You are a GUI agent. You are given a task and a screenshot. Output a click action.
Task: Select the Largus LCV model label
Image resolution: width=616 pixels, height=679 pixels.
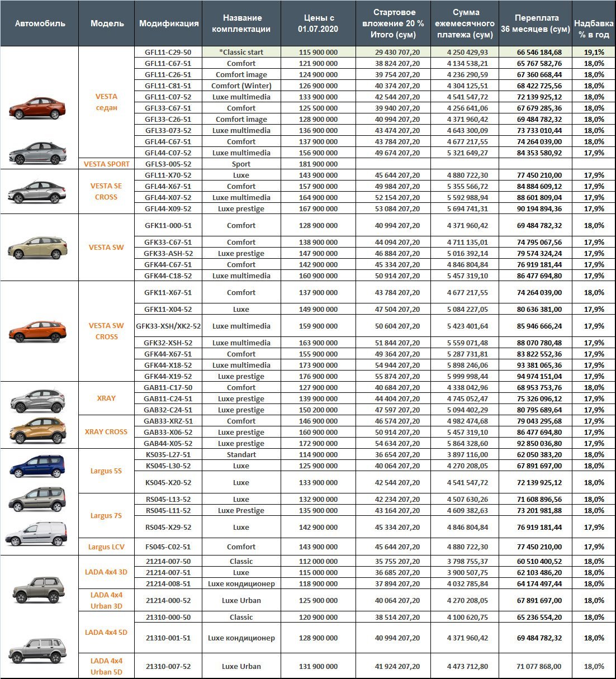106,547
